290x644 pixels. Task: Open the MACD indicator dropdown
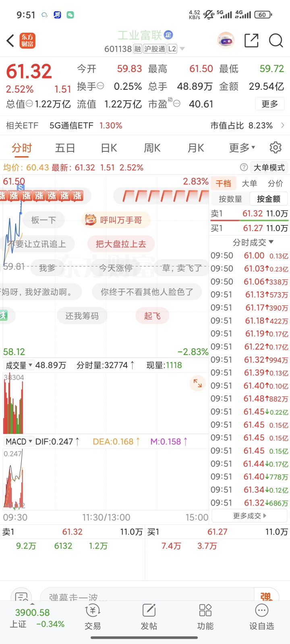coord(19,442)
